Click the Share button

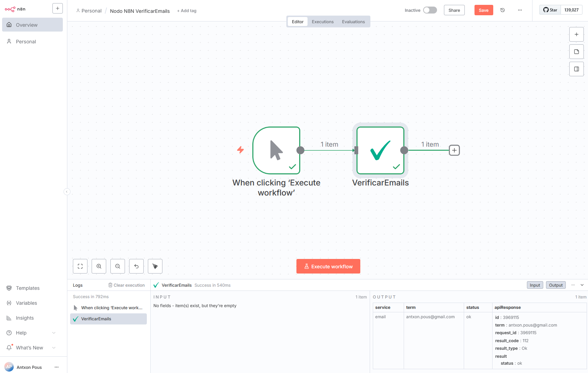pyautogui.click(x=454, y=10)
